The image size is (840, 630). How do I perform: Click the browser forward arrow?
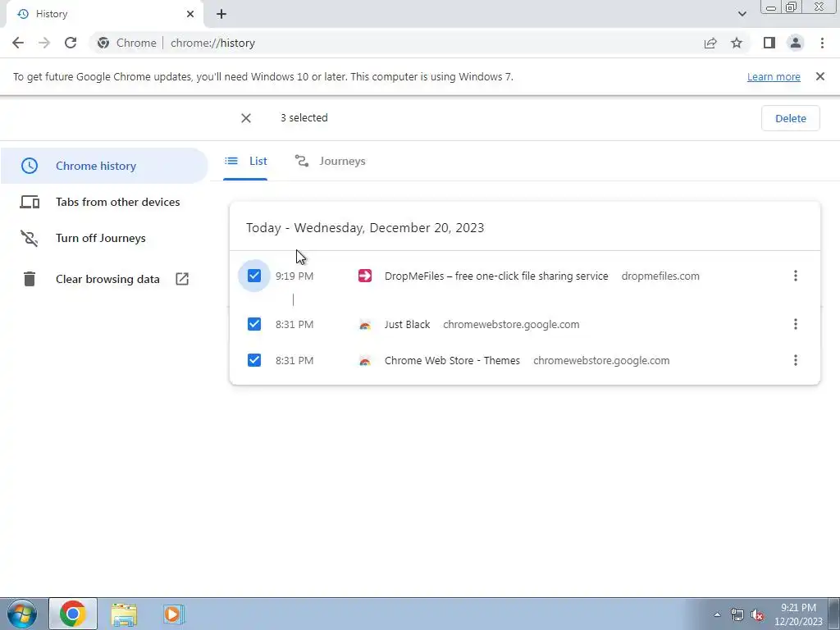44,43
